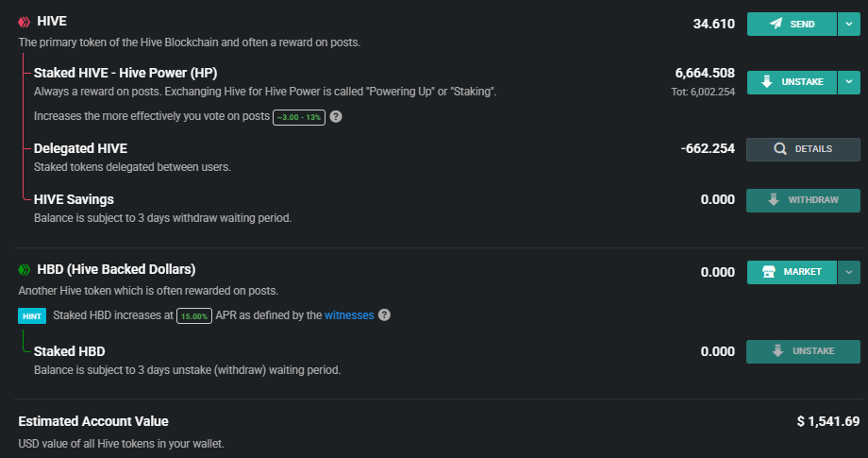
Task: Click the 15.00% APR badge
Action: coord(194,316)
